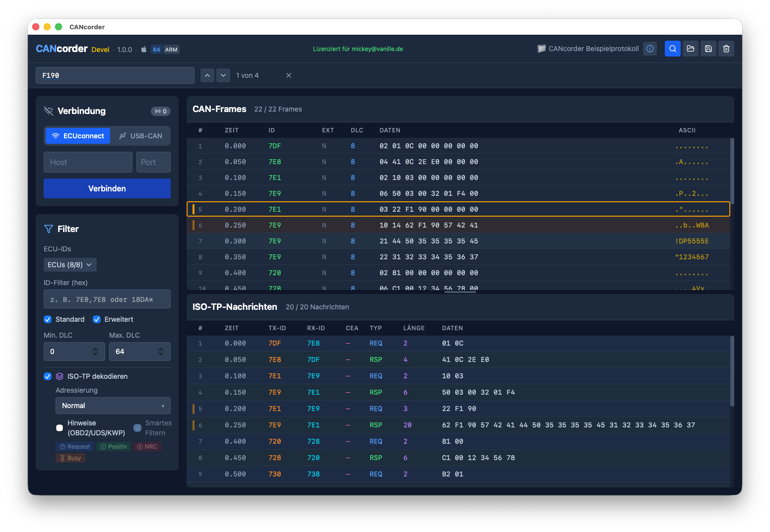This screenshot has width=770, height=532.
Task: Enable the Hinweise (OBD2/UDS/KWP) checkbox
Action: pyautogui.click(x=60, y=428)
